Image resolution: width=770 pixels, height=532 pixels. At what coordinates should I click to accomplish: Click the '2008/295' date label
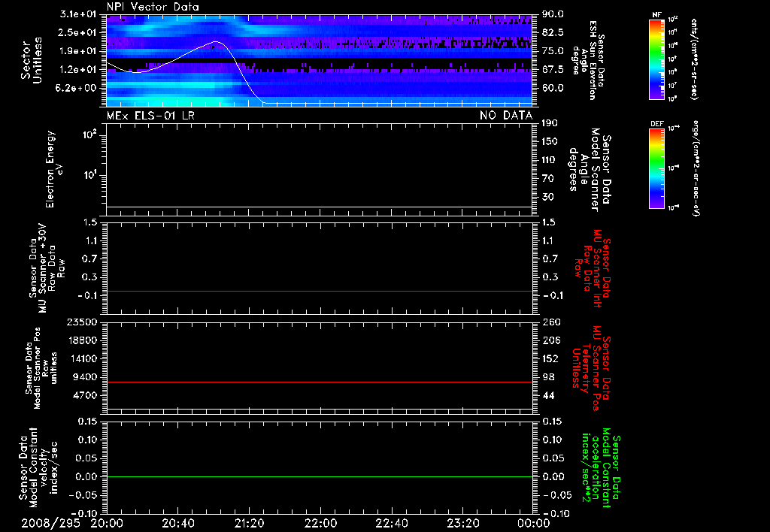coord(50,524)
